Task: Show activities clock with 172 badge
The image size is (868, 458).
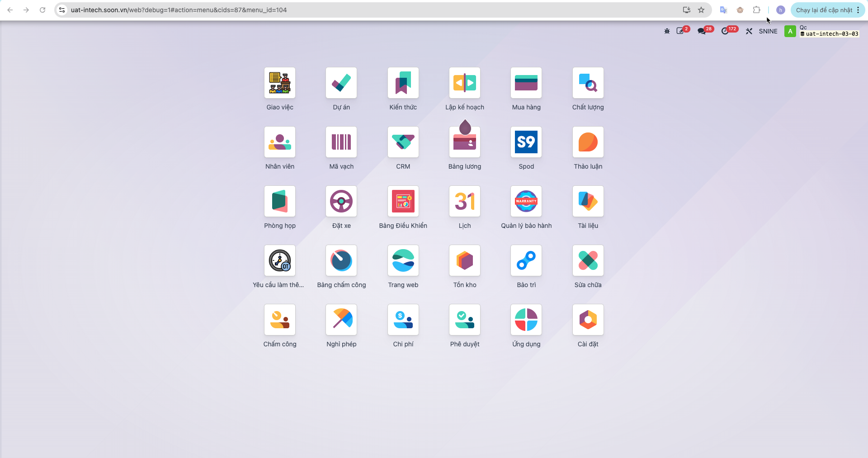Action: click(x=729, y=31)
